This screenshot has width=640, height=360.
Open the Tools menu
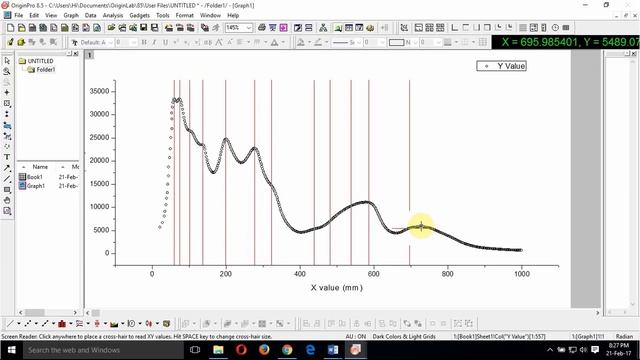163,15
